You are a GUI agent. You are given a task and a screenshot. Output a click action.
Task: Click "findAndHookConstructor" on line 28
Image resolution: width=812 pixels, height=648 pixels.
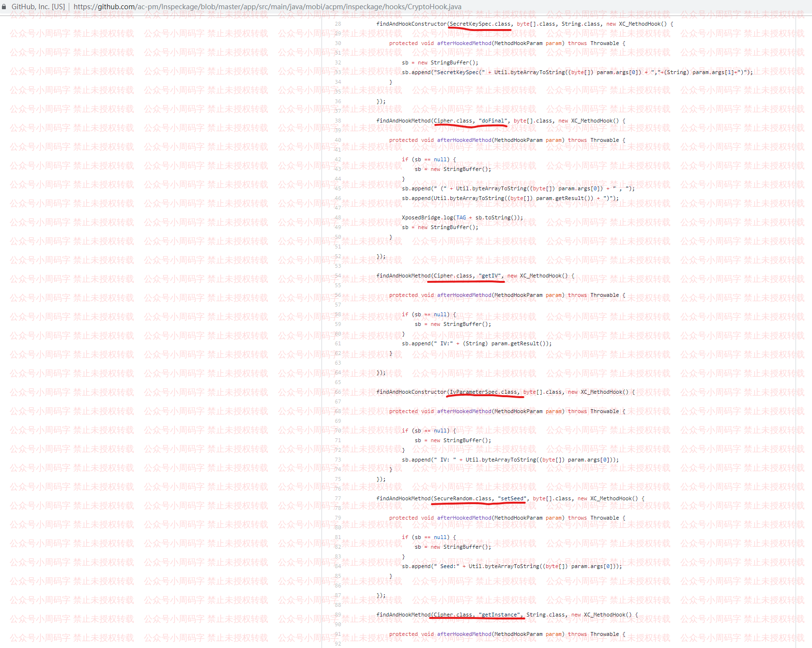pyautogui.click(x=412, y=24)
